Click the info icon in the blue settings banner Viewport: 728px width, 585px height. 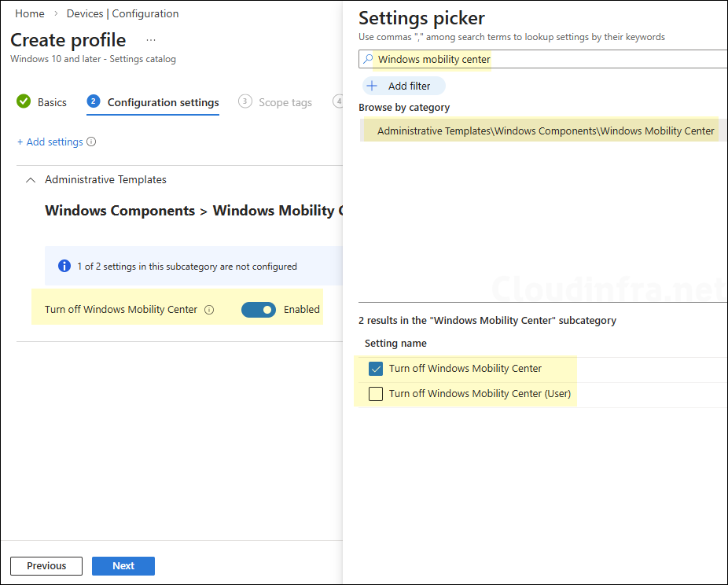[64, 266]
